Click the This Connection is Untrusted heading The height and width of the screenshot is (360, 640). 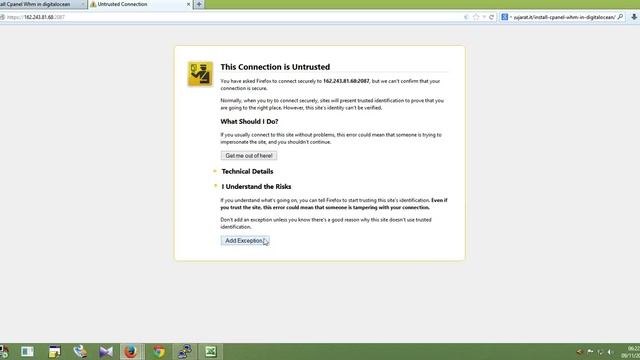(x=275, y=67)
